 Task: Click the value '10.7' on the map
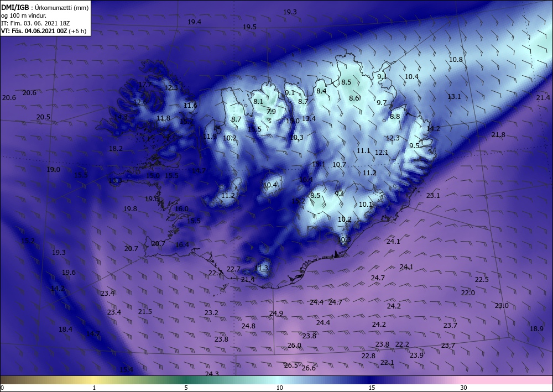click(x=339, y=165)
